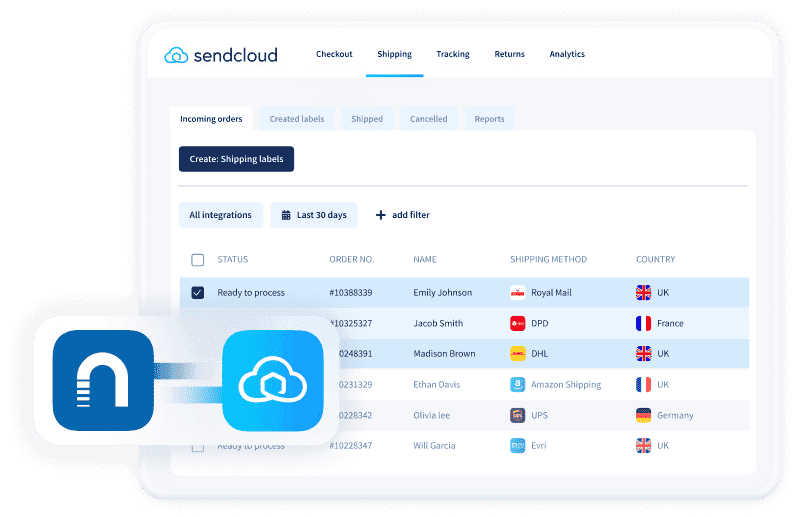
Task: Open the Analytics section
Action: coord(567,54)
